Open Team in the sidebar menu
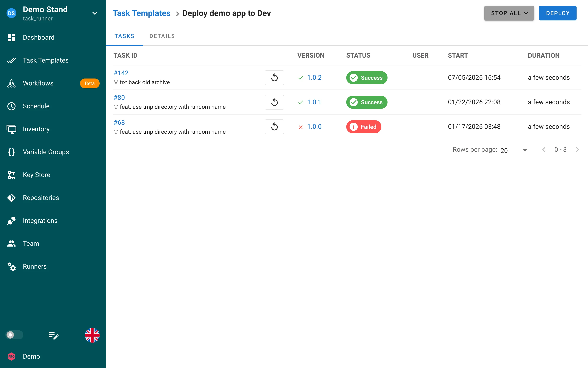 53,243
